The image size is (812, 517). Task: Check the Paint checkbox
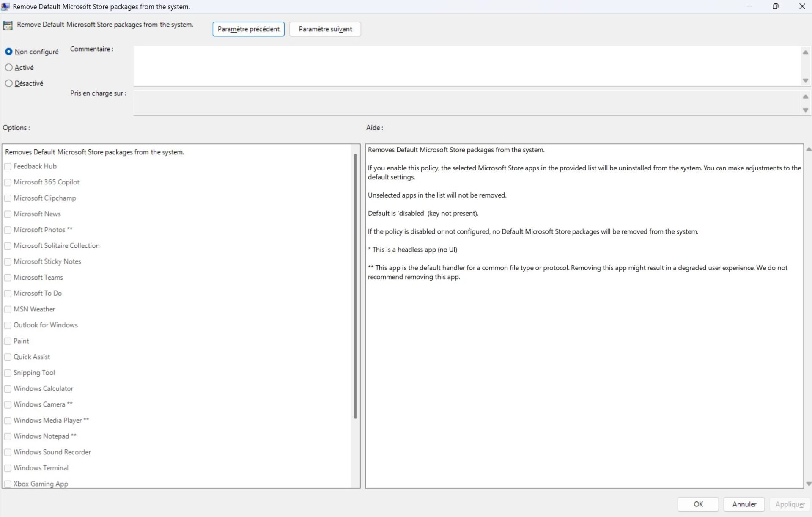tap(8, 341)
